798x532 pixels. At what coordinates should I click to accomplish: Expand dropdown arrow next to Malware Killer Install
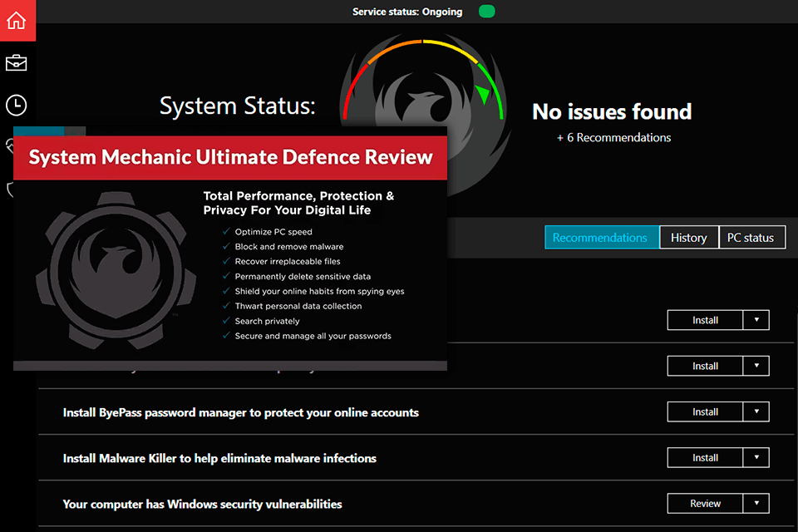coord(756,458)
